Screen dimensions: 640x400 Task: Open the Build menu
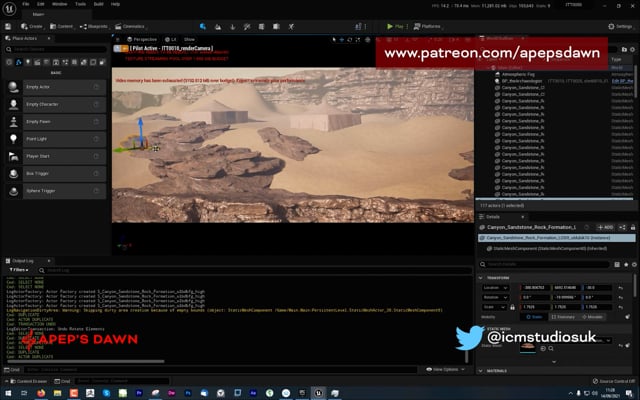[x=98, y=4]
